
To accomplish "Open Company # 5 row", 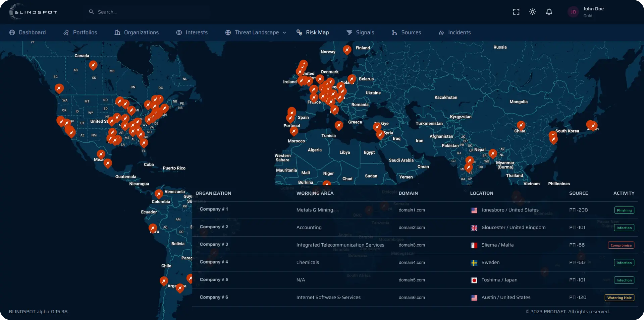I will (x=415, y=280).
